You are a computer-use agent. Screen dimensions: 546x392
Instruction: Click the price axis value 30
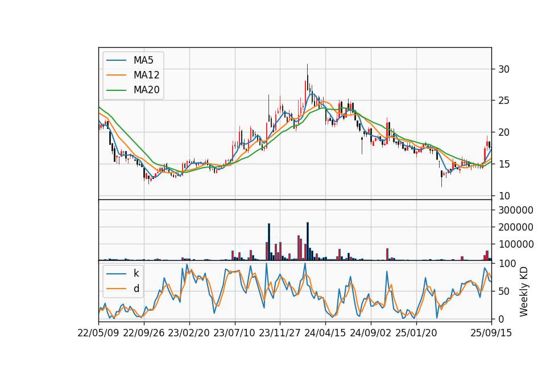click(503, 69)
